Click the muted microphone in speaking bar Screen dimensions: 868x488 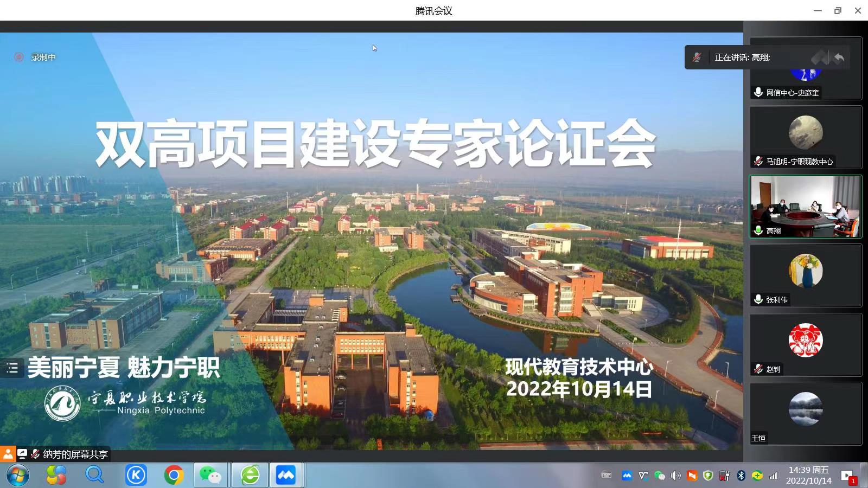(x=697, y=57)
